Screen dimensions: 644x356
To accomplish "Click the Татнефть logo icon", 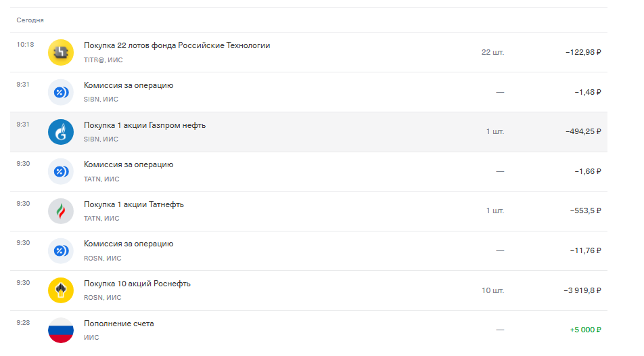I will click(x=61, y=211).
